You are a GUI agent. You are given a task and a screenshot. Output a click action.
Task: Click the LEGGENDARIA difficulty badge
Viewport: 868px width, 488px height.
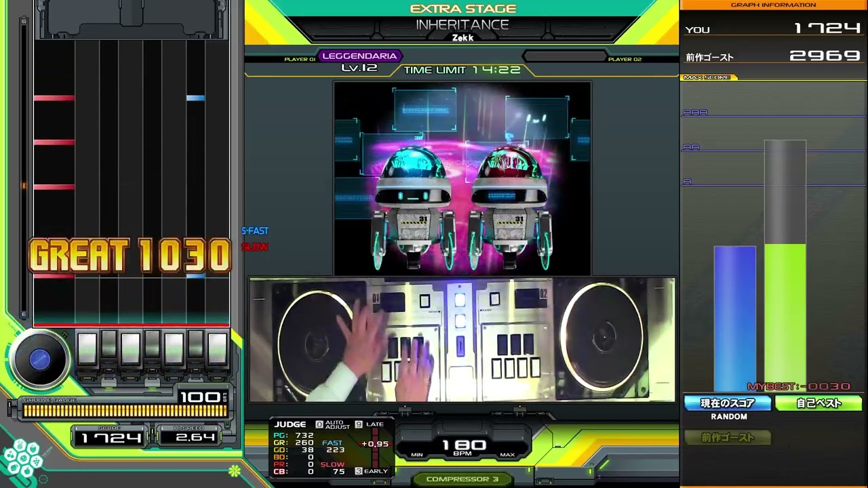(360, 56)
